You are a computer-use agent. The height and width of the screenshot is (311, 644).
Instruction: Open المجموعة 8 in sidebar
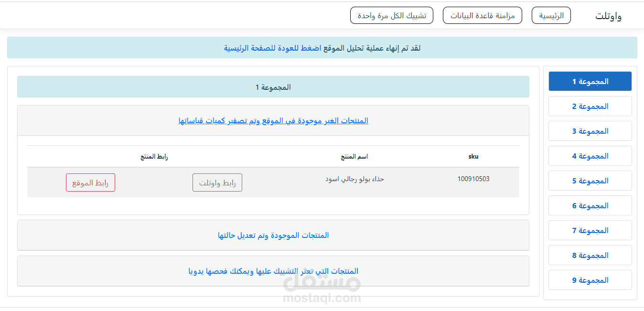[590, 255]
